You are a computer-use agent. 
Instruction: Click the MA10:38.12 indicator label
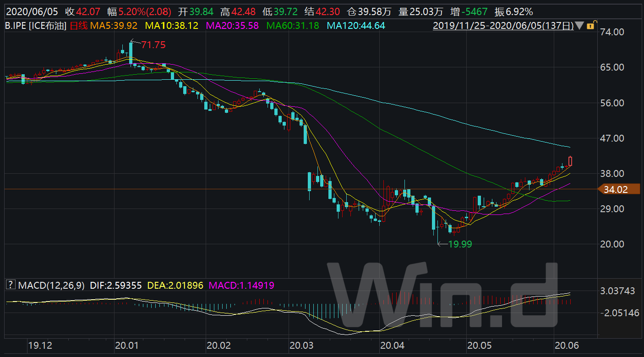(x=172, y=26)
